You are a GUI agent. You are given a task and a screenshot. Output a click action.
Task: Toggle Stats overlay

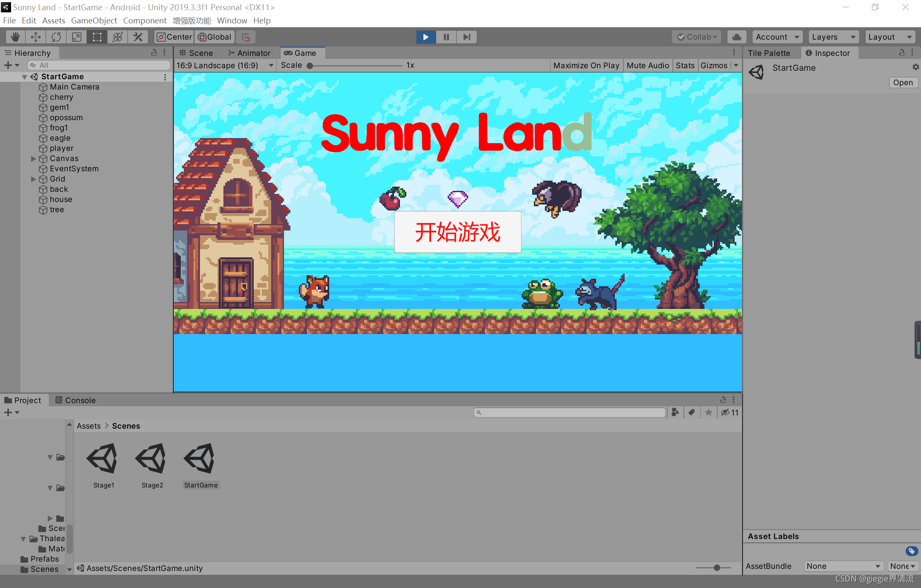tap(685, 65)
